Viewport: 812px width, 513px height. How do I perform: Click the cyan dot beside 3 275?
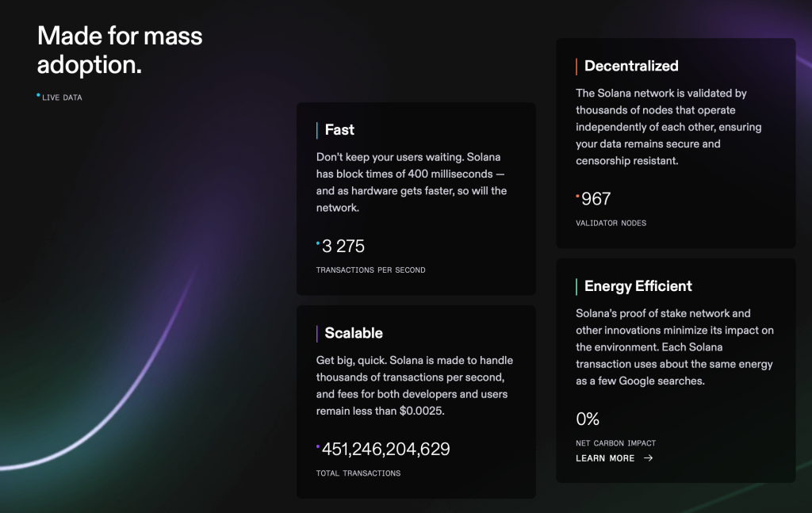(x=318, y=243)
